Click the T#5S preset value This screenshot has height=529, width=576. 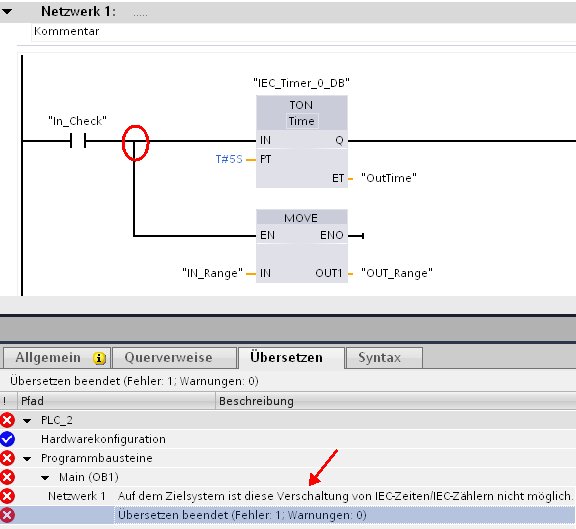coord(229,159)
